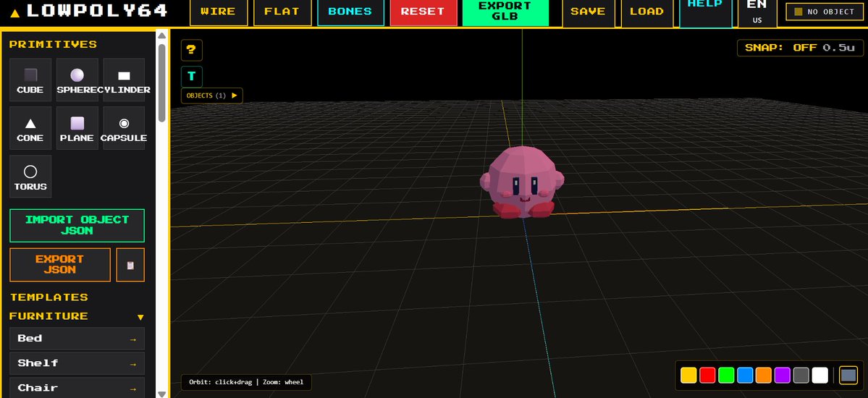Screen dimensions: 868x398
Task: Click the green T icon in viewport
Action: pyautogui.click(x=192, y=77)
